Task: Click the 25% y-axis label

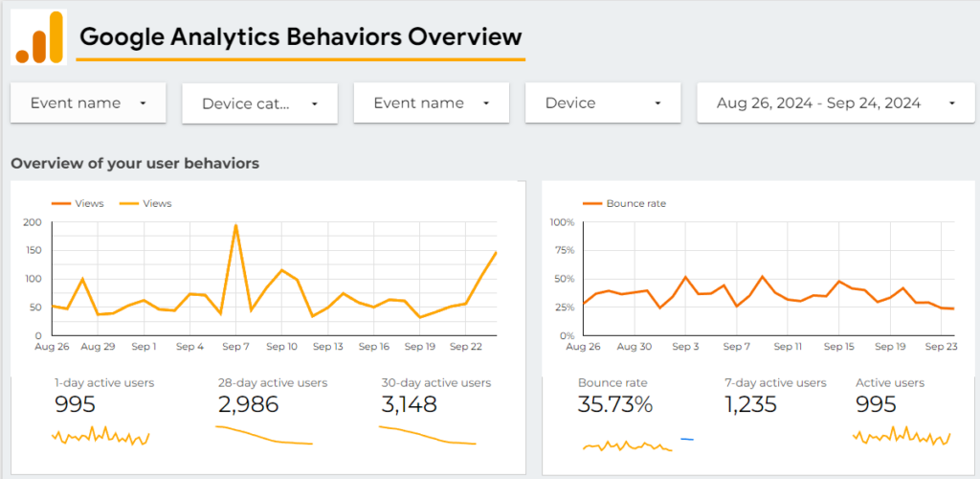Action: pyautogui.click(x=565, y=308)
